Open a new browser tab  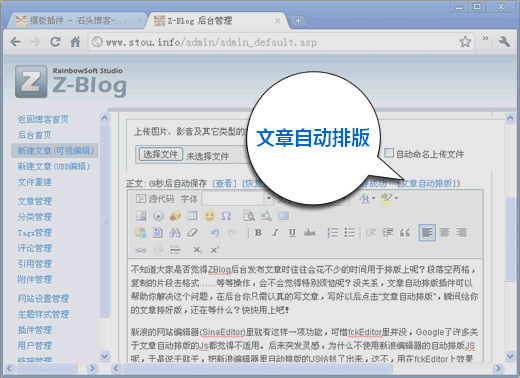(x=298, y=21)
